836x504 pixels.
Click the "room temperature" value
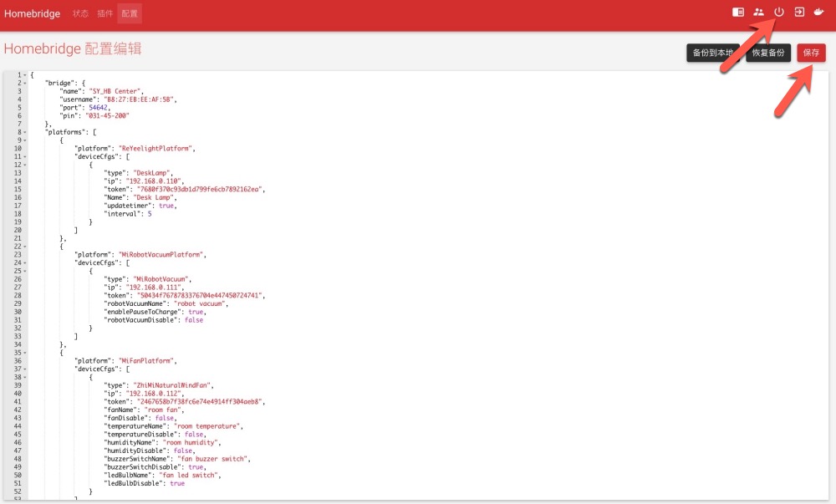pyautogui.click(x=206, y=426)
